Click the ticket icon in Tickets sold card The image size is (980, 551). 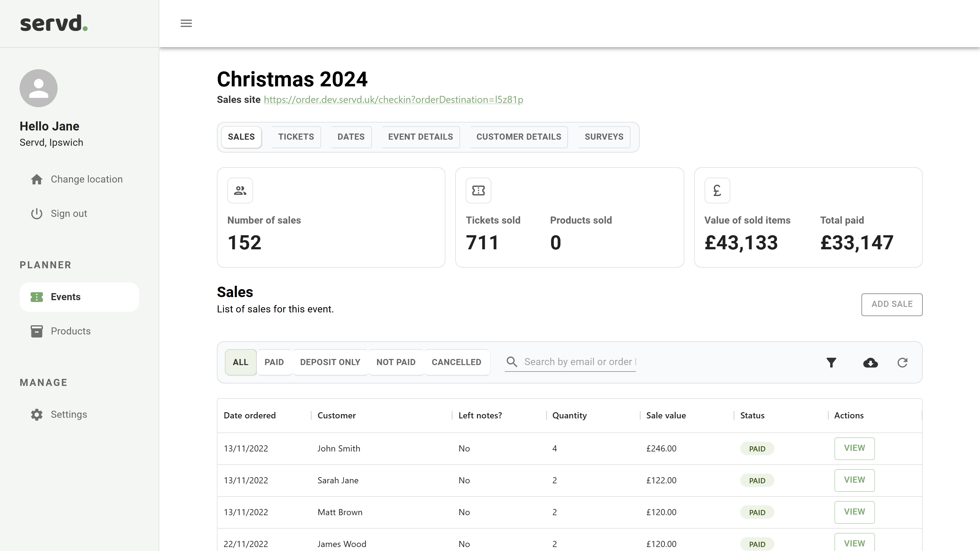point(478,191)
